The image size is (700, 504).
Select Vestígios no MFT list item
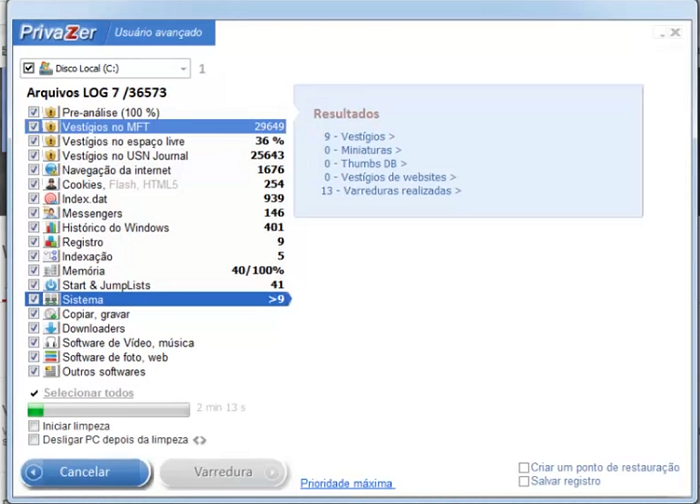click(x=160, y=127)
